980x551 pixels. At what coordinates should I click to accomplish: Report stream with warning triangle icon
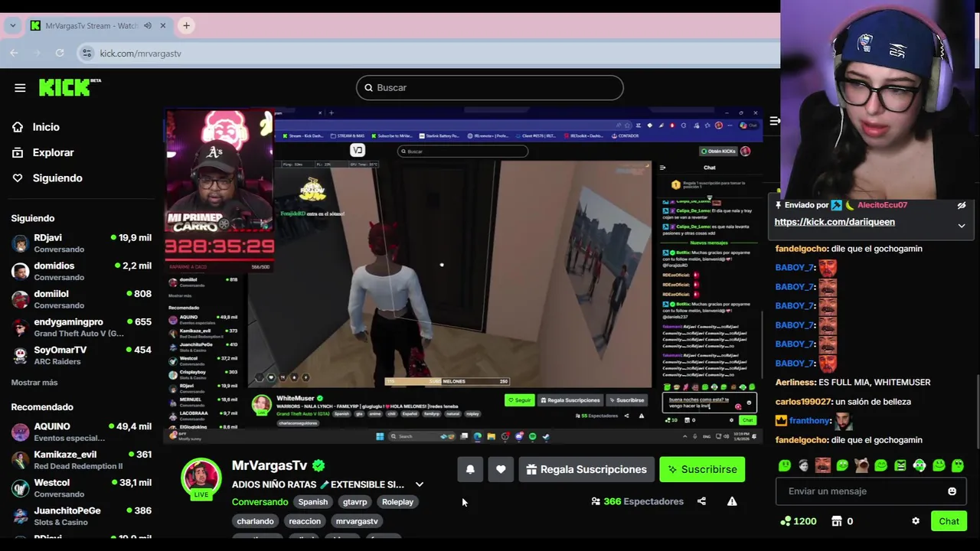[x=732, y=501]
